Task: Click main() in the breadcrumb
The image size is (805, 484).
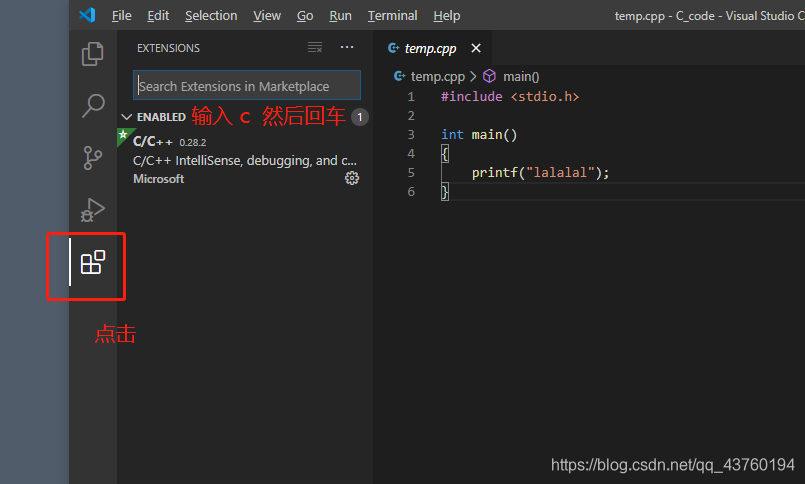Action: tap(521, 76)
